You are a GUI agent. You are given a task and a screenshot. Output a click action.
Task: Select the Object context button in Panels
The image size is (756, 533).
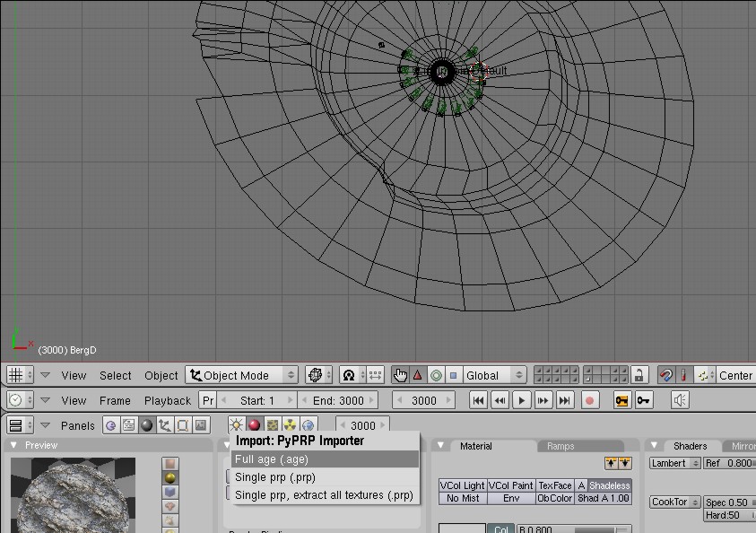164,425
